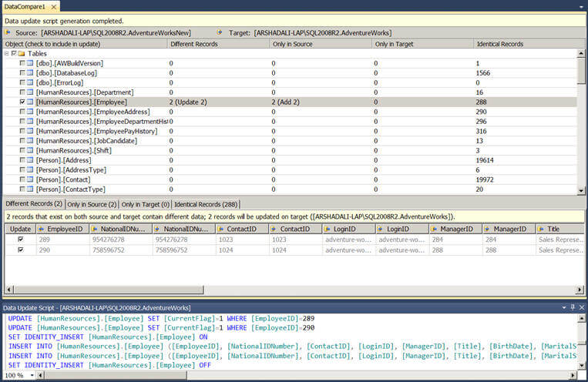Open the 100 % zoom dropdown
This screenshot has height=382, width=588.
(32, 375)
